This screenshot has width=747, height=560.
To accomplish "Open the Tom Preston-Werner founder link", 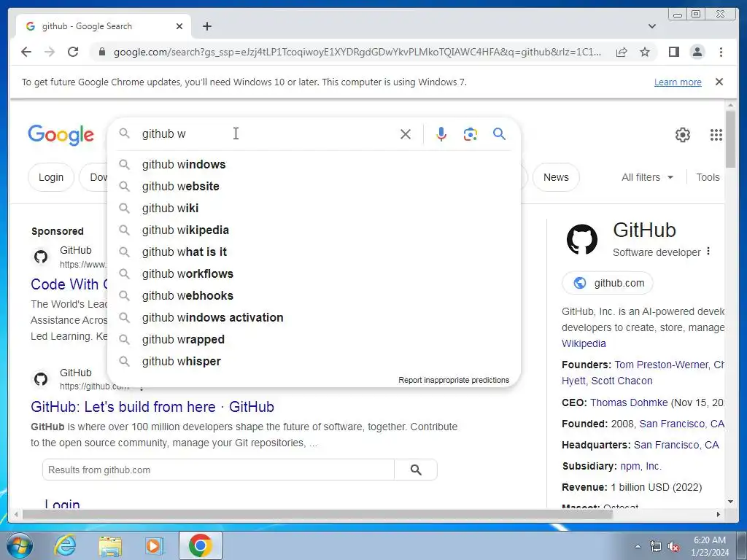I will coord(661,365).
